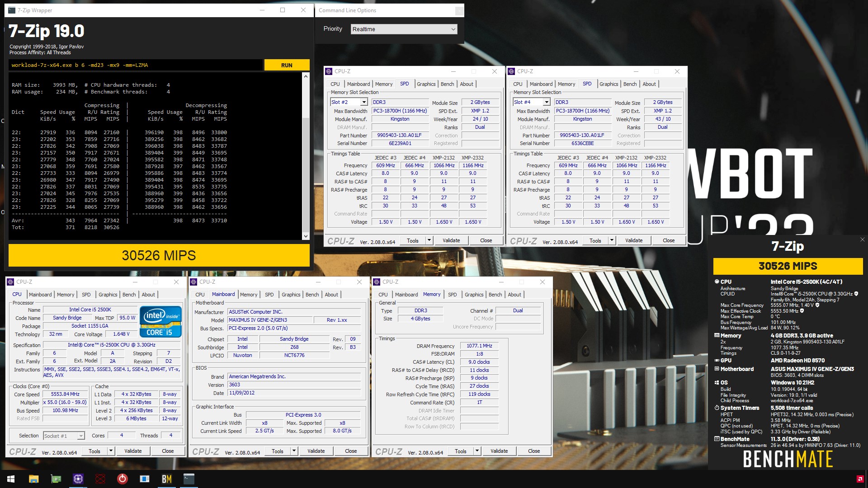Click the shield beside Max Effective Clock
This screenshot has width=868, height=488.
(x=802, y=311)
